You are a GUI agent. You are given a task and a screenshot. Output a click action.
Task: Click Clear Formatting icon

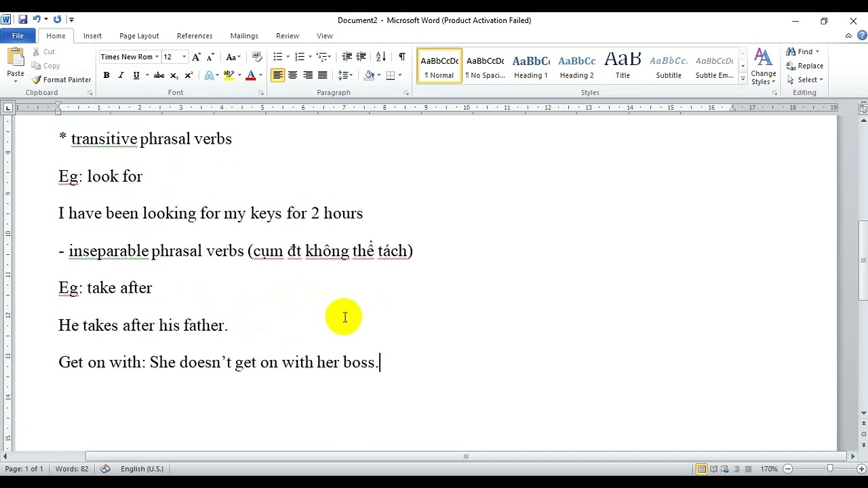pos(257,57)
